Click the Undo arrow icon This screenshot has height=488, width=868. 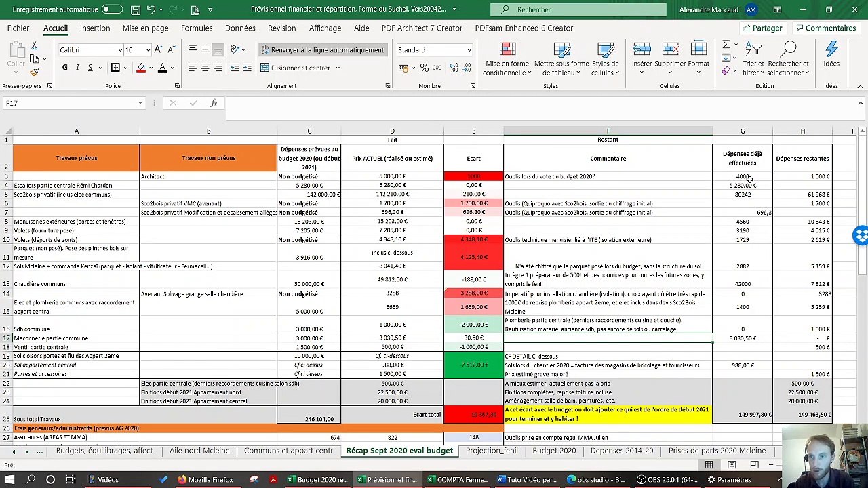[x=152, y=9]
